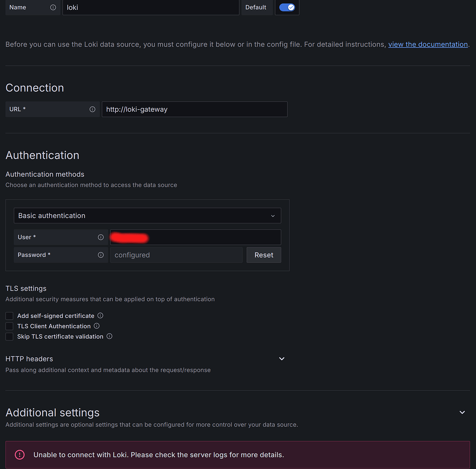Image resolution: width=476 pixels, height=469 pixels.
Task: Click the TLS Client Authentication info icon
Action: (96, 326)
